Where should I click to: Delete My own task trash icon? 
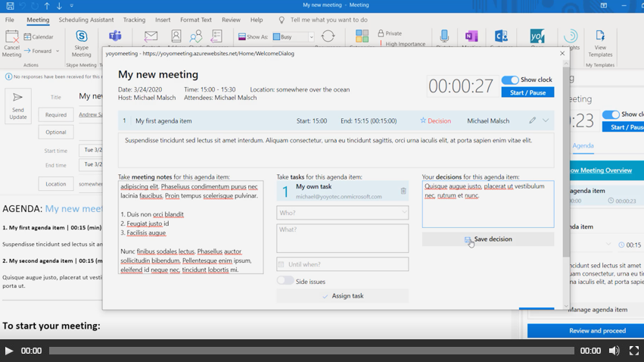[x=403, y=191]
